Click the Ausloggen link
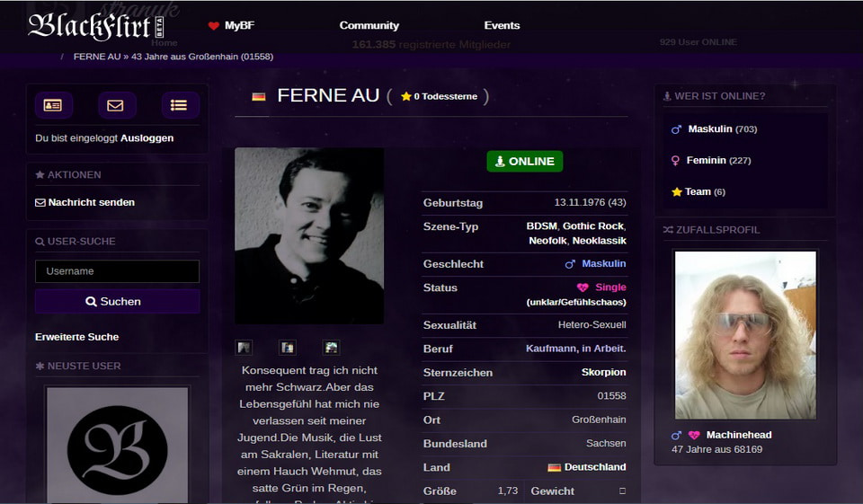This screenshot has height=504, width=863. point(147,138)
